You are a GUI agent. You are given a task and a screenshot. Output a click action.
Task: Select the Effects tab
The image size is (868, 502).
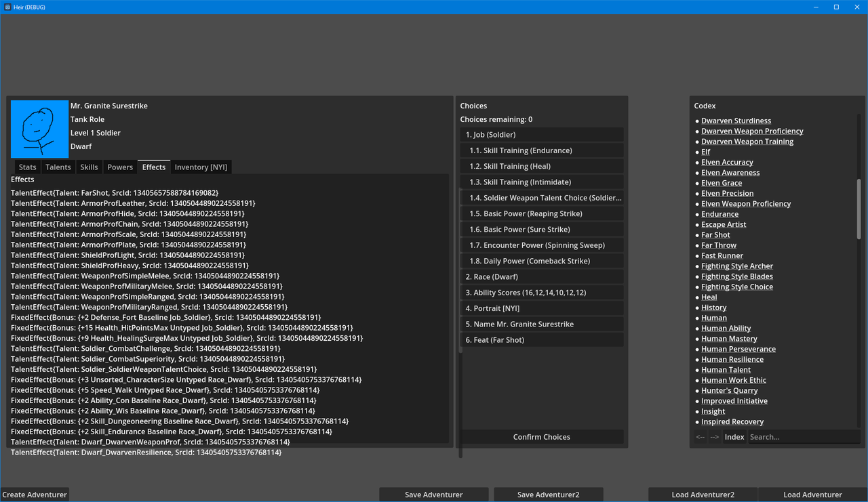coord(154,167)
